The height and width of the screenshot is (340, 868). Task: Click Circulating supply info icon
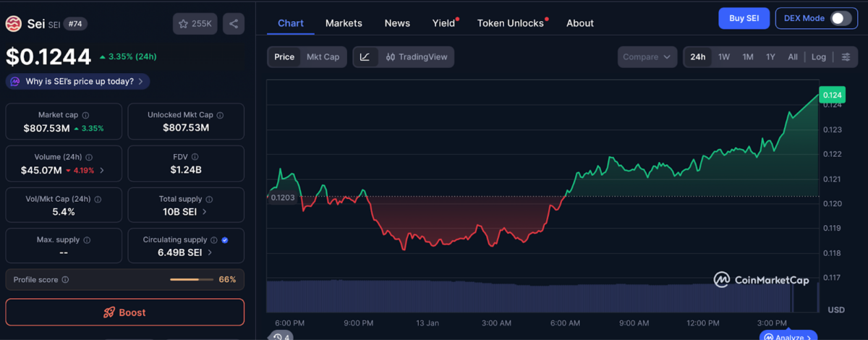[x=213, y=239]
